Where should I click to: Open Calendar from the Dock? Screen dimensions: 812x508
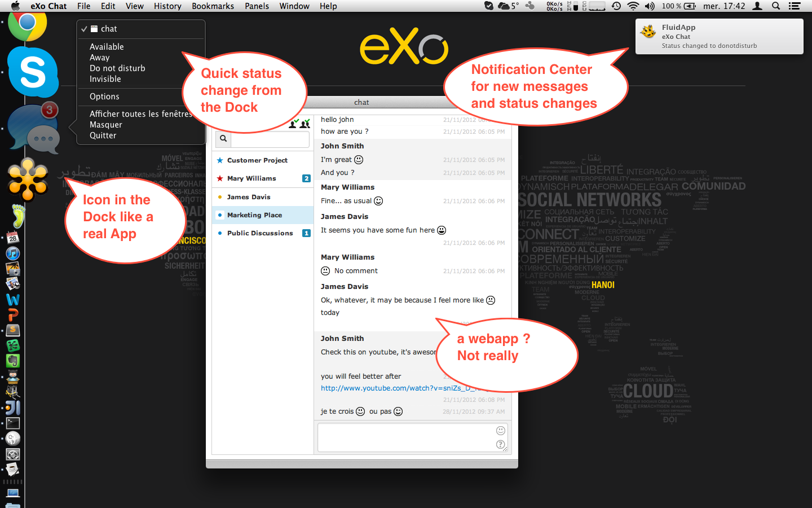pos(13,238)
